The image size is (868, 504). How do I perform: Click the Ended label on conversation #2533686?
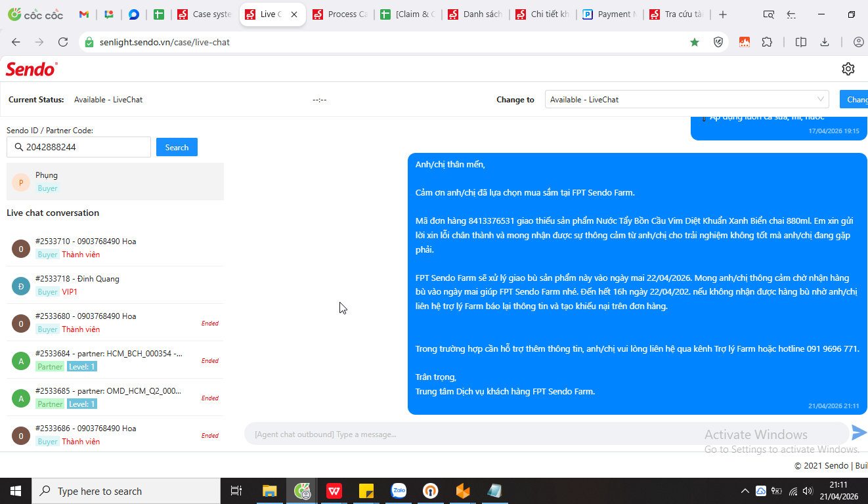point(210,436)
